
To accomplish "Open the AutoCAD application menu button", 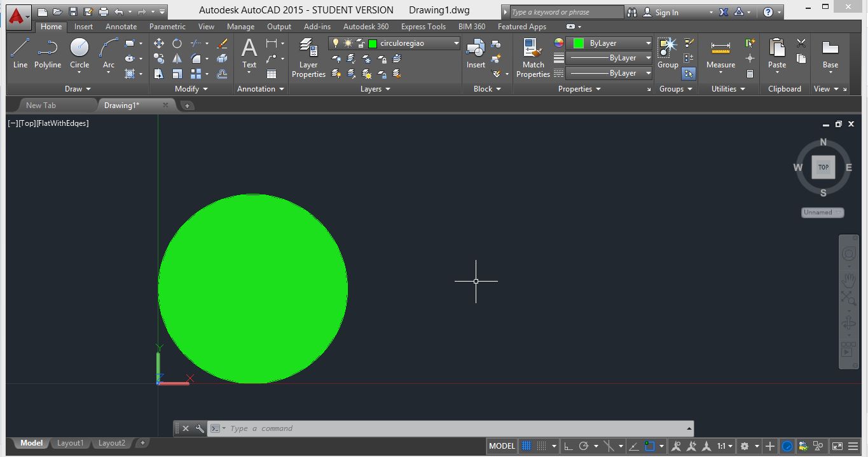I will pyautogui.click(x=18, y=16).
